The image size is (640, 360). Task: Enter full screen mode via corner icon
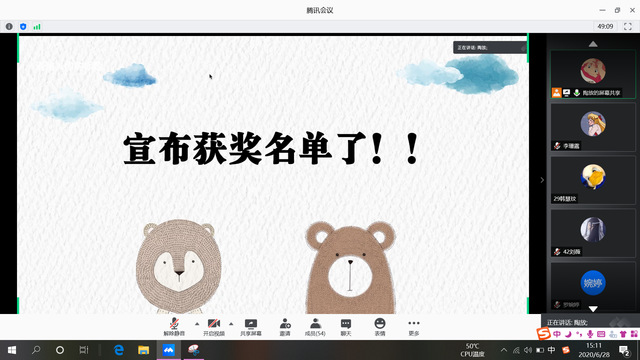point(628,27)
